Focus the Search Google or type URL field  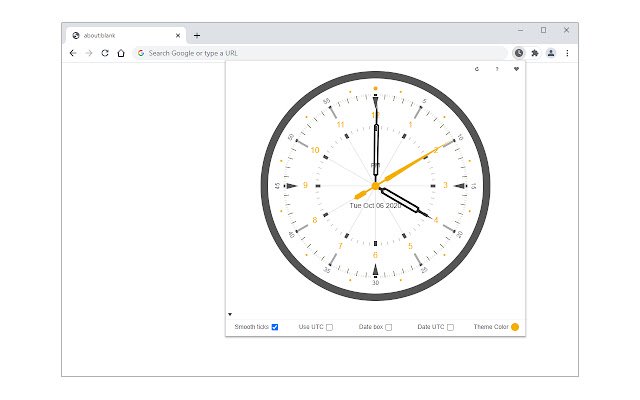pyautogui.click(x=320, y=53)
